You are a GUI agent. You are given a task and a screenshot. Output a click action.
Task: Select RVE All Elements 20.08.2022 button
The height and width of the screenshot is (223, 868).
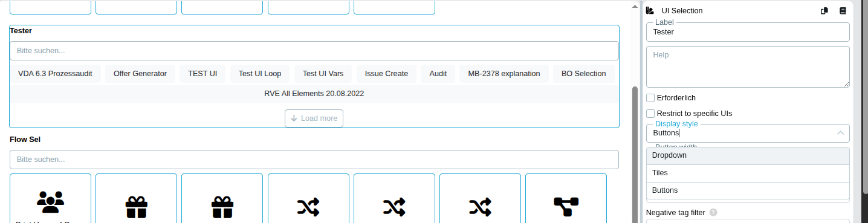click(314, 94)
